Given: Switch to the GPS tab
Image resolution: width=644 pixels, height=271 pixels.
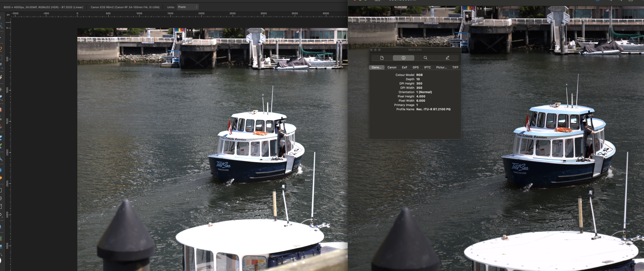Looking at the screenshot, I should point(415,67).
